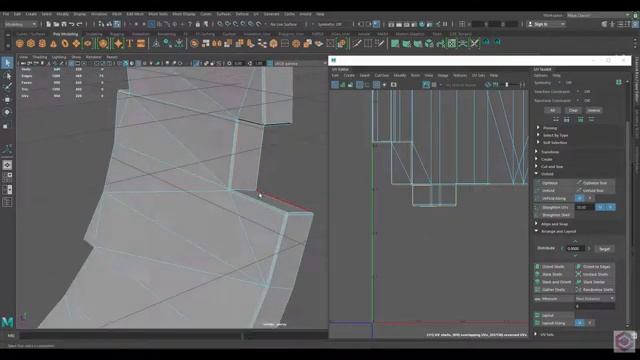
Task: Redo action via status line arrow
Action: tap(79, 24)
